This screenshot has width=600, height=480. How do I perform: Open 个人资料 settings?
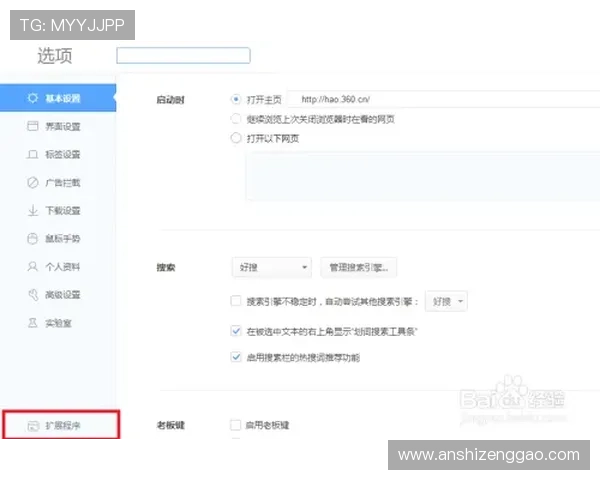58,267
